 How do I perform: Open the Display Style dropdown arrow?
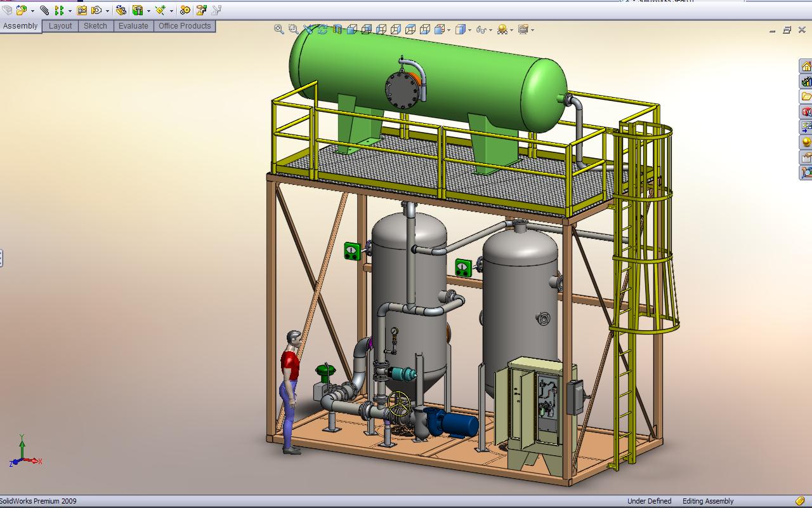tap(470, 30)
